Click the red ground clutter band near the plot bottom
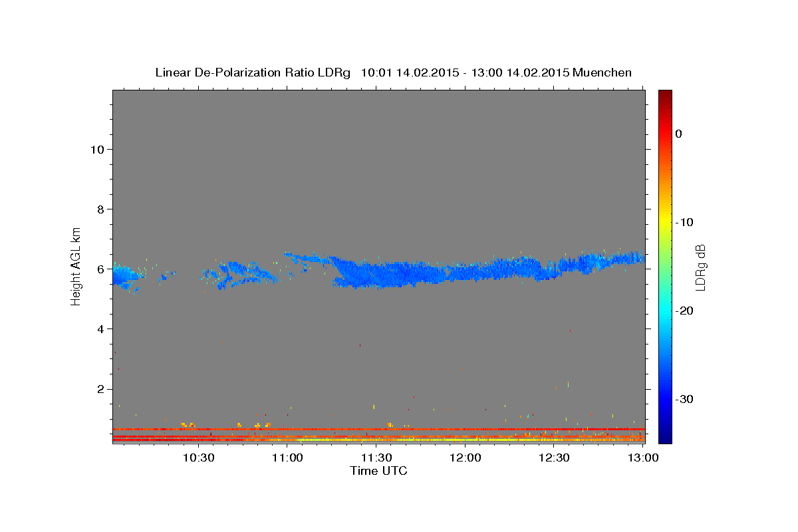The image size is (798, 532). tap(378, 429)
